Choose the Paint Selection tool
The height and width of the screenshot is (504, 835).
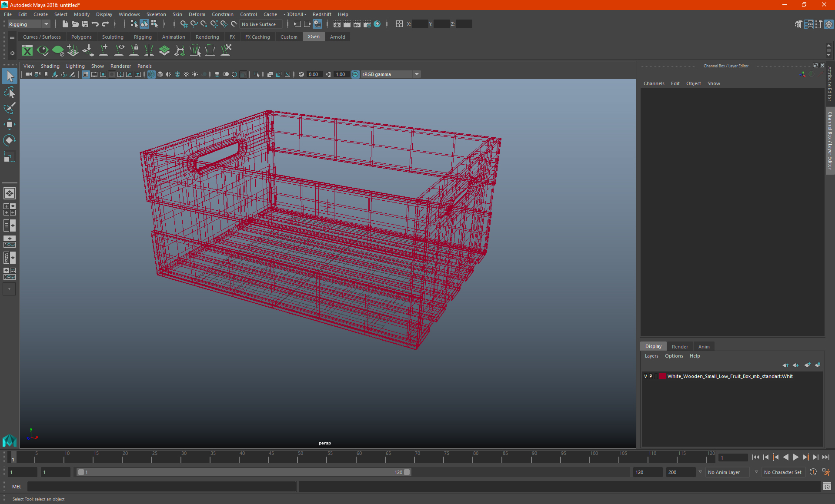tap(9, 108)
